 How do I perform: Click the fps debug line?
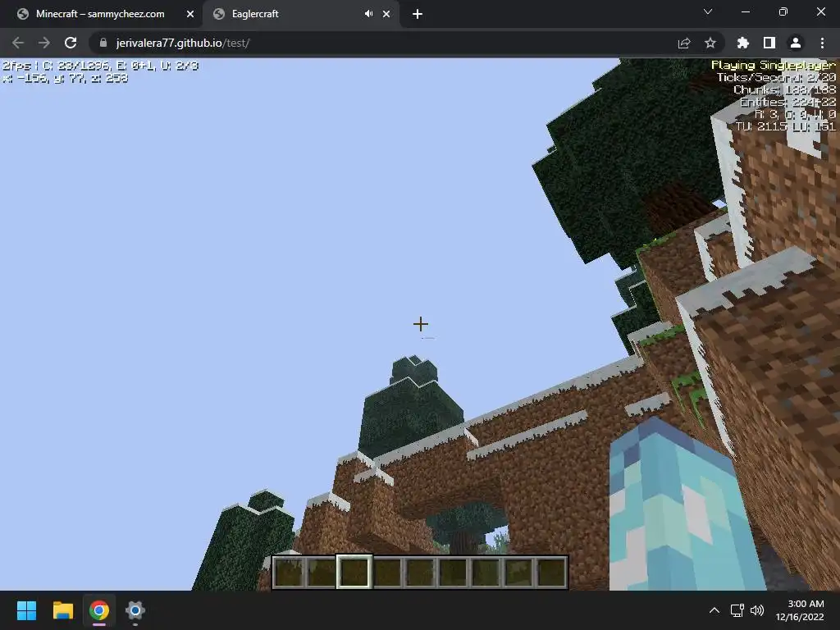[x=100, y=66]
